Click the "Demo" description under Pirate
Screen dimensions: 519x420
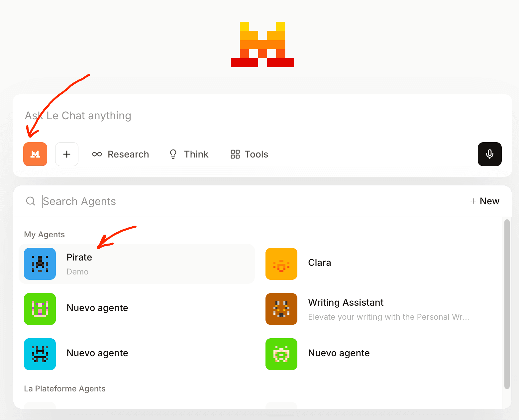(77, 272)
